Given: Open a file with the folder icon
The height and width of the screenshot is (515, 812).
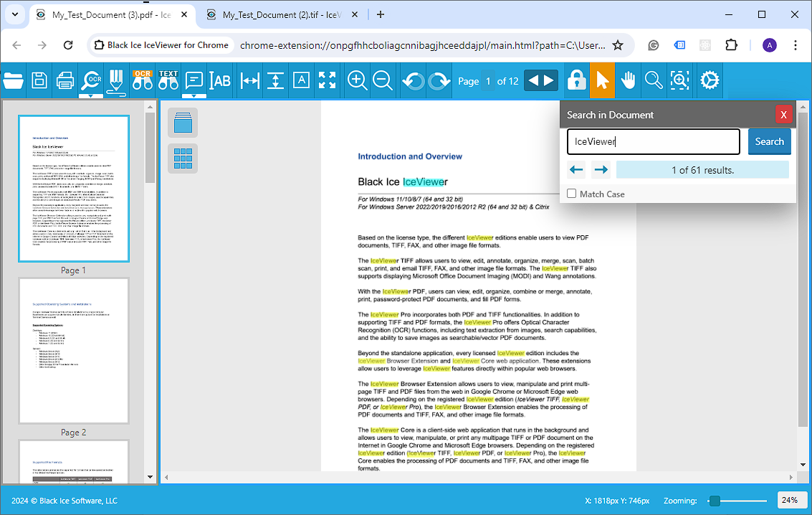Looking at the screenshot, I should click(x=13, y=80).
